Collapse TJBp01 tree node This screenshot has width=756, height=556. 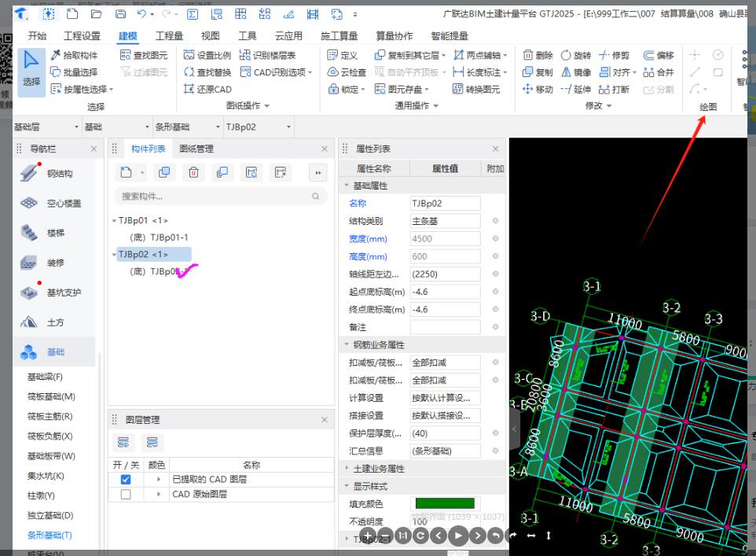(114, 220)
